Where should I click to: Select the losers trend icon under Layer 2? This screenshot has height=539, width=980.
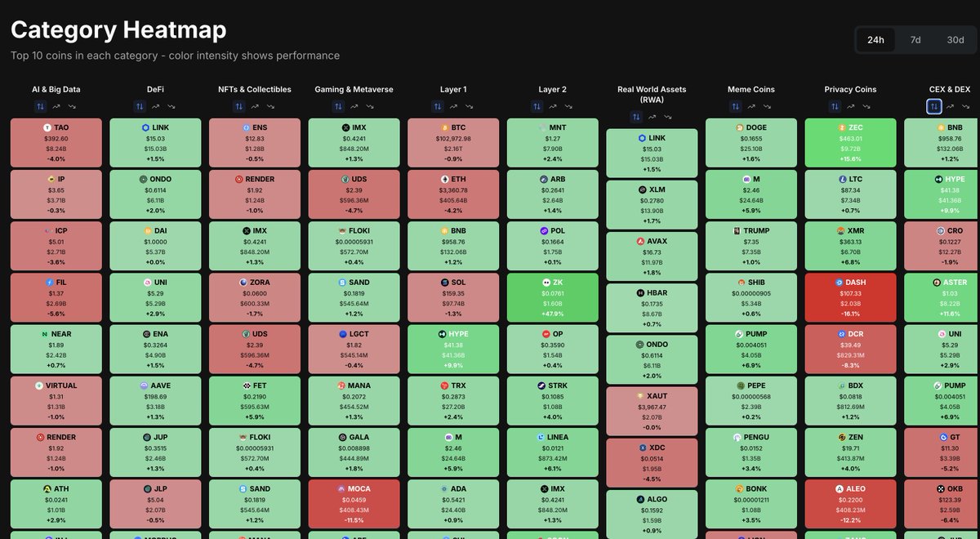[x=570, y=106]
